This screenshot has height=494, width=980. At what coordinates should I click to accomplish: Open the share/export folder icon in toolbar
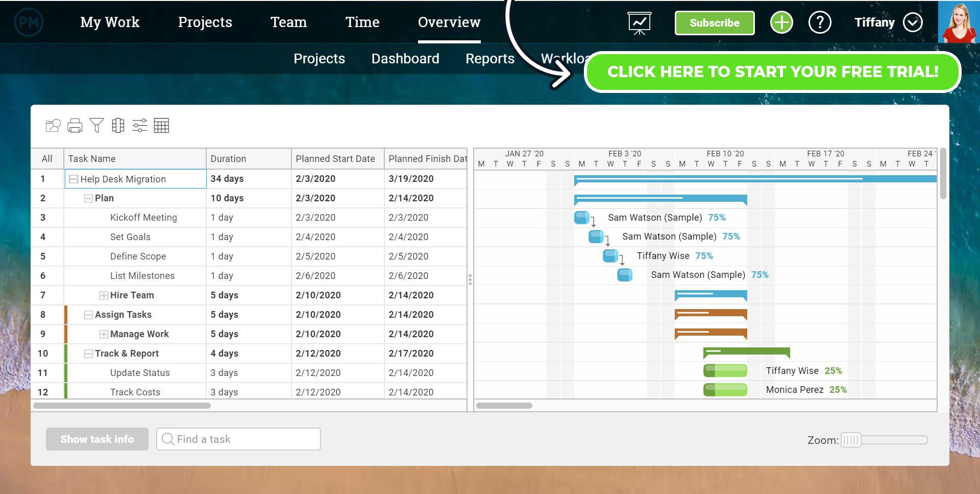(53, 125)
